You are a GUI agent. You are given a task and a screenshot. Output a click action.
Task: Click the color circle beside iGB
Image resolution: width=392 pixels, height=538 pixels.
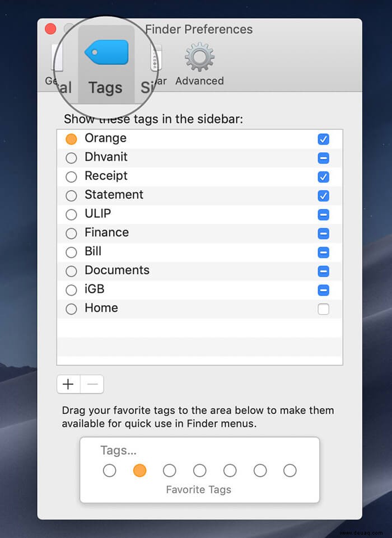(x=71, y=290)
